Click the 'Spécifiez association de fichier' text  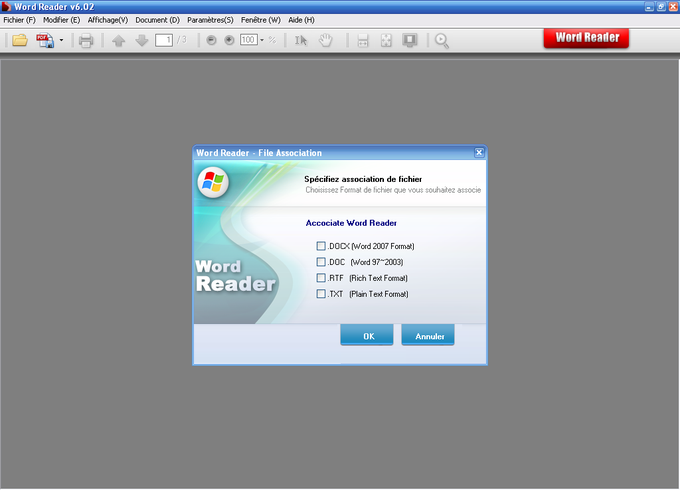click(363, 179)
